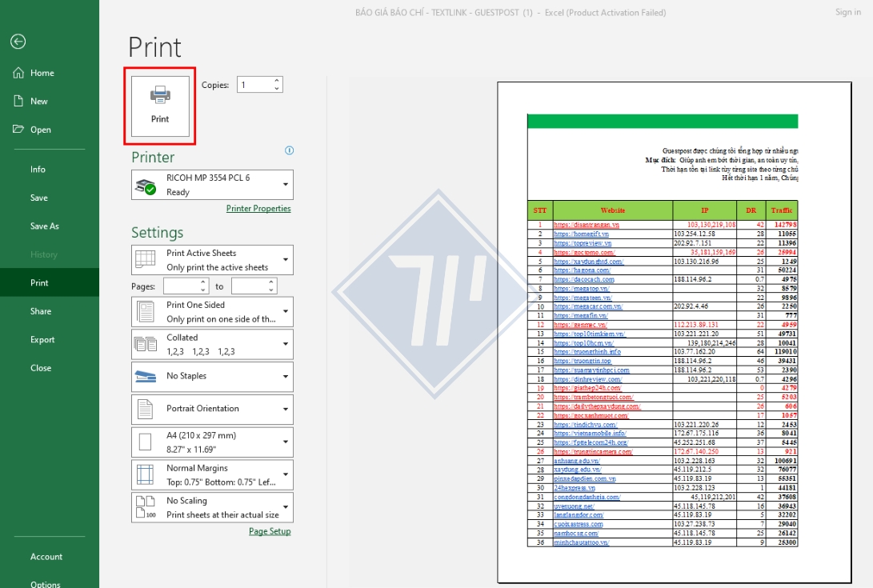Click the Pages to input field

[249, 286]
